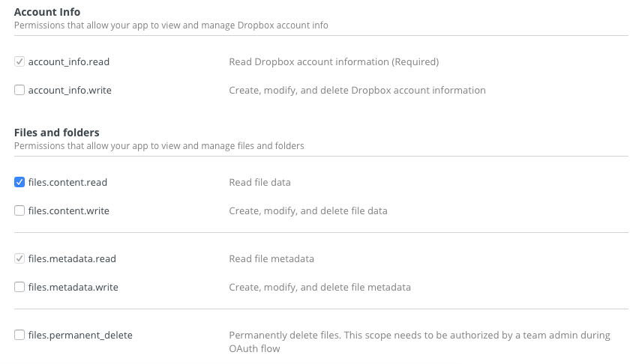630x364 pixels.
Task: Click the files.metadata.read scope name
Action: point(72,259)
